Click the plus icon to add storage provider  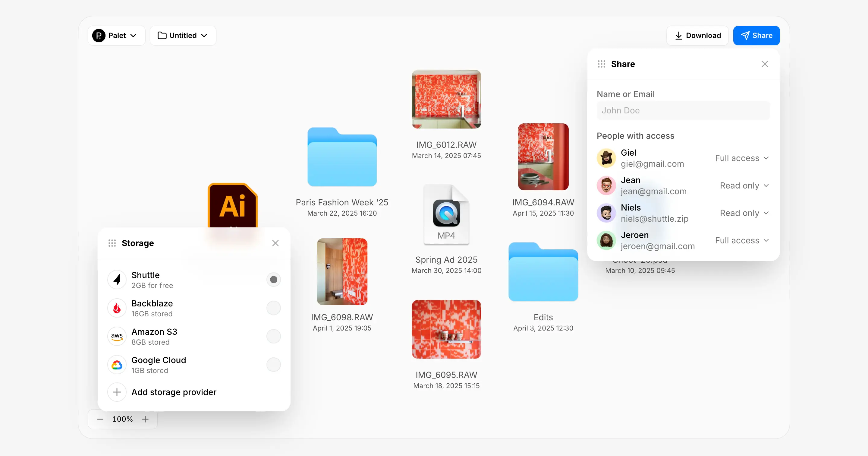point(117,392)
